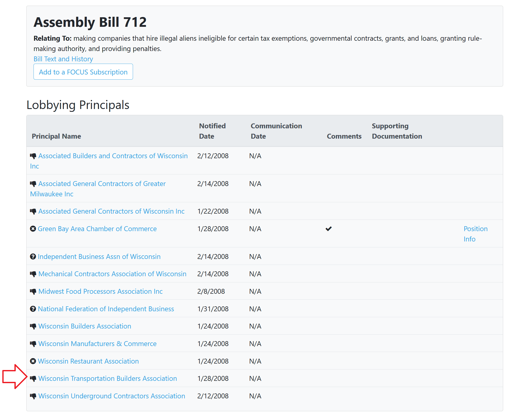
Task: Click thumbs-down icon beside Midwest Food Processors Association
Action: (x=33, y=292)
